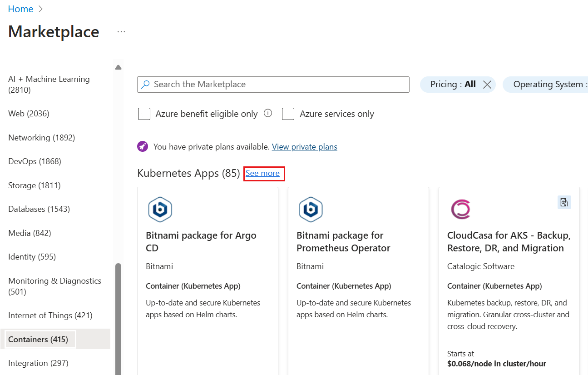The height and width of the screenshot is (375, 588).
Task: Click the Kubernetes Apps (85) heading
Action: (188, 173)
